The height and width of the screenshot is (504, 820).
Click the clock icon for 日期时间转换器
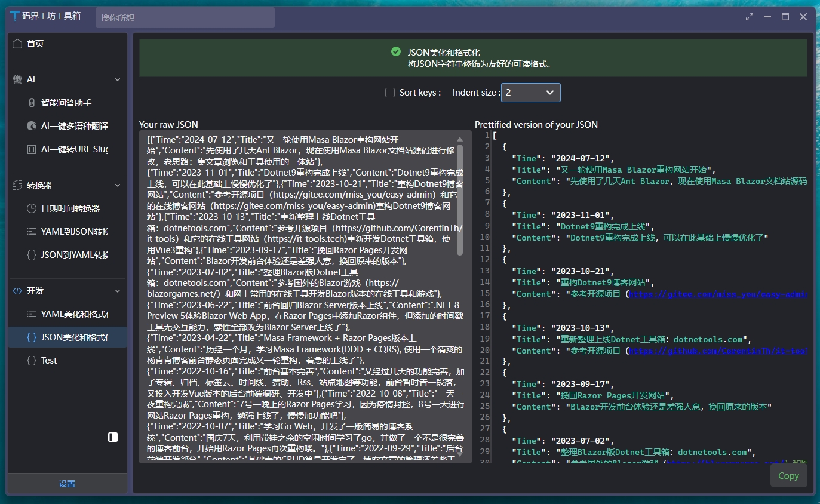[32, 208]
